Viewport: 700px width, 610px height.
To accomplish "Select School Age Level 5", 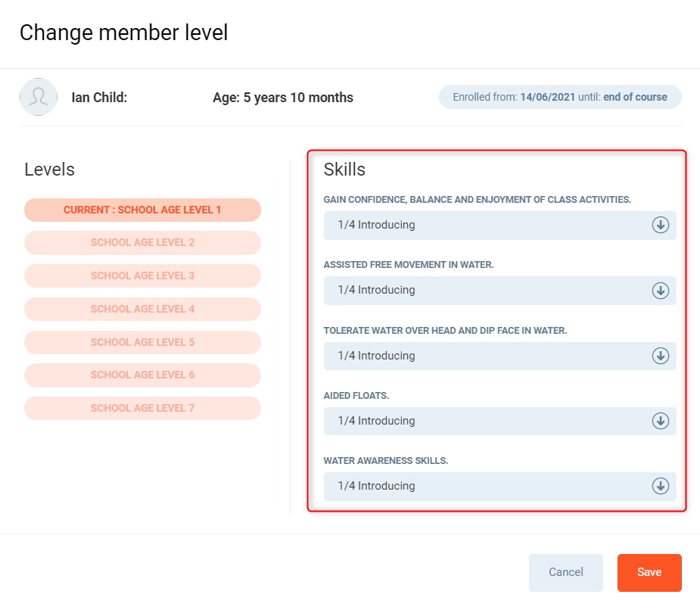I will (x=142, y=342).
